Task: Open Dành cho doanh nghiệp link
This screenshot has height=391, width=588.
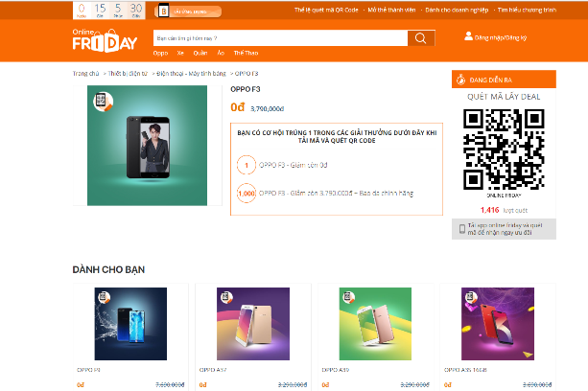Action: click(x=457, y=10)
